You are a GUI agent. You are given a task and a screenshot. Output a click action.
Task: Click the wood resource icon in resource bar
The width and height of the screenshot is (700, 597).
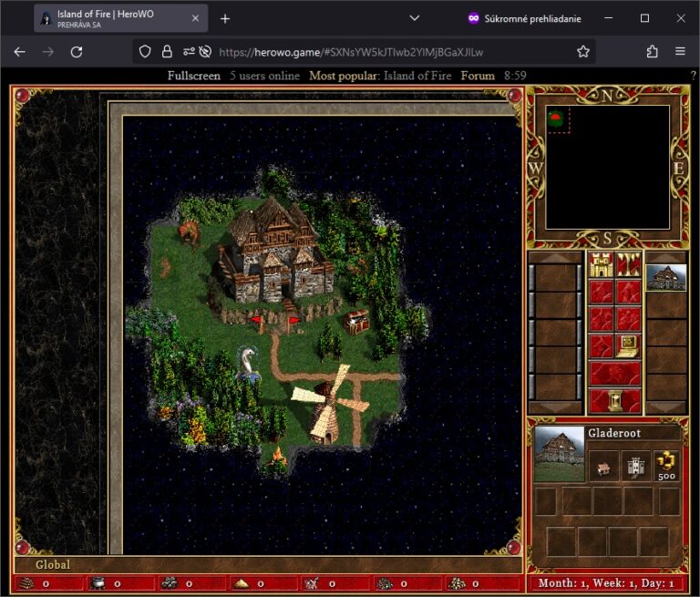27,583
